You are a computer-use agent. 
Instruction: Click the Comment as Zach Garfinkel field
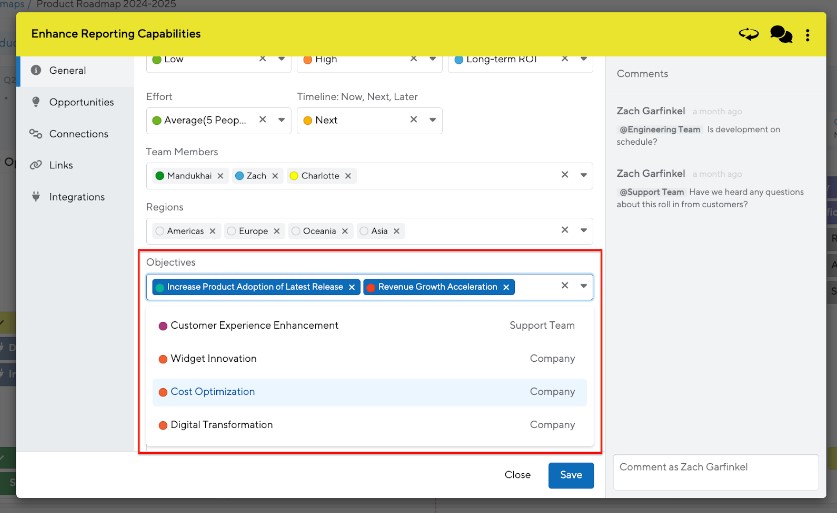pos(715,472)
